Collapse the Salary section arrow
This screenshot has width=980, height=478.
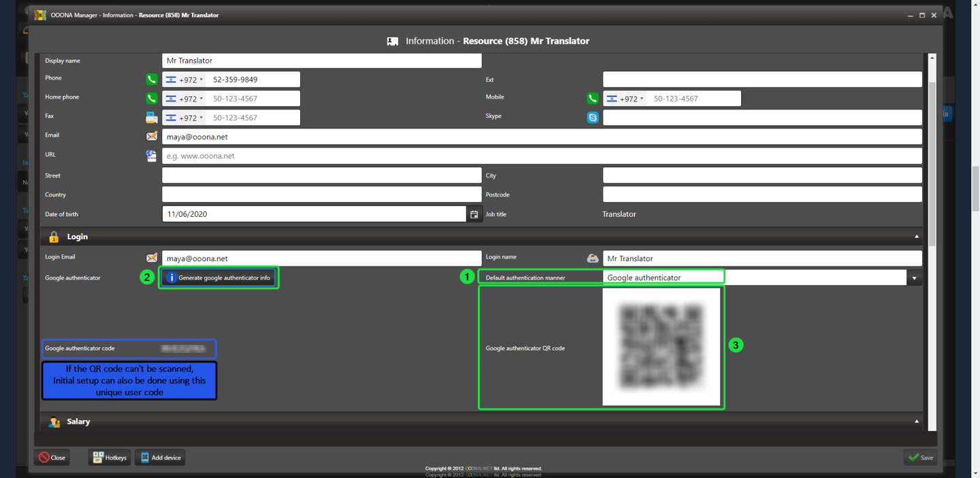pyautogui.click(x=916, y=422)
